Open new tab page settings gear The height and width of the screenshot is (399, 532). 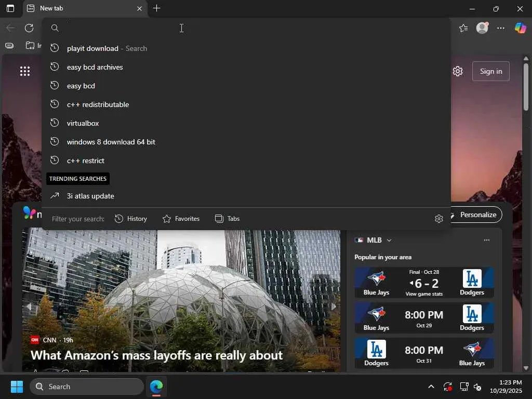[x=458, y=71]
